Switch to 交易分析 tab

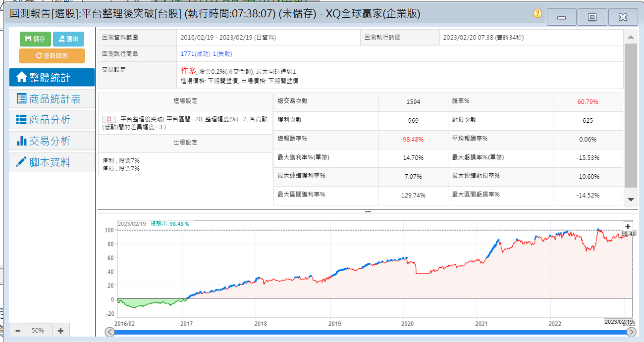52,141
